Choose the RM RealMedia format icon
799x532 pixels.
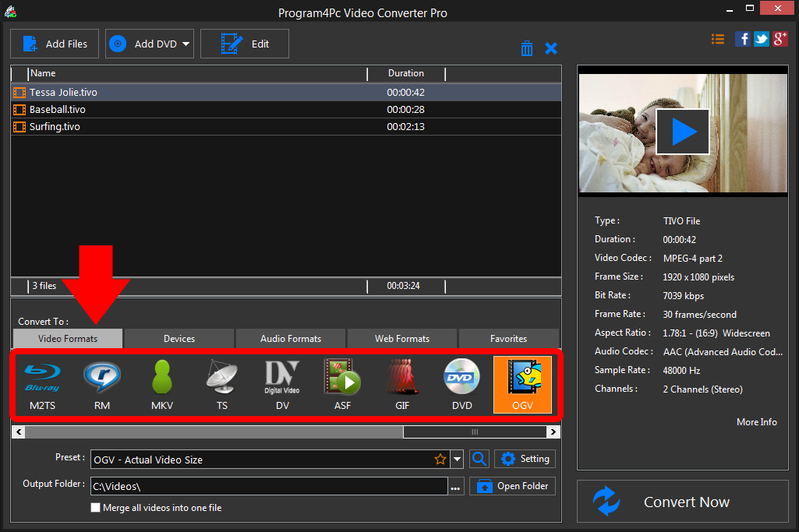click(102, 384)
